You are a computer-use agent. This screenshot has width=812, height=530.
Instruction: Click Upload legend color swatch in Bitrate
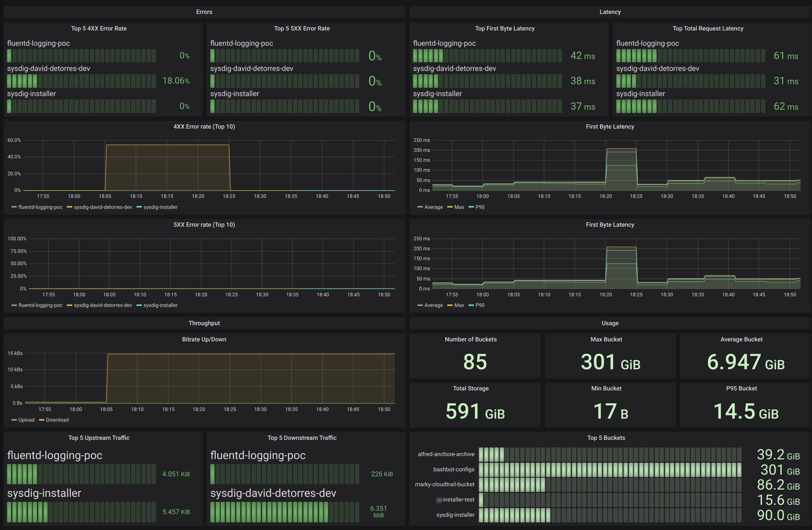tap(14, 420)
